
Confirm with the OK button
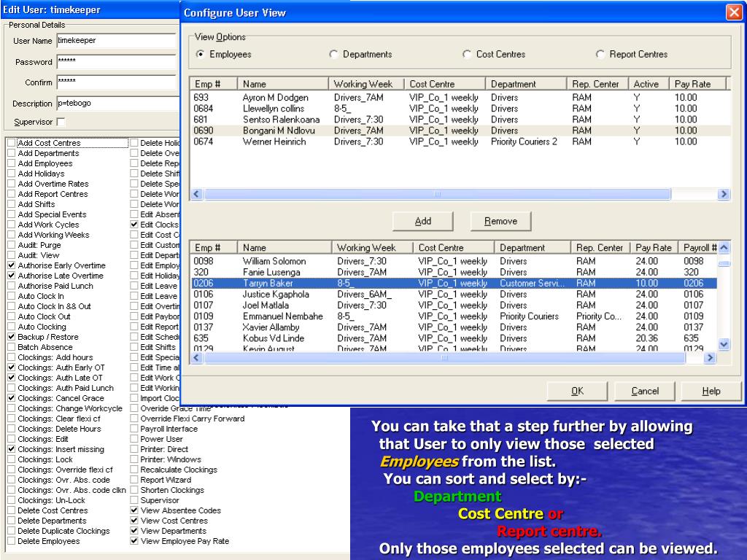coord(577,392)
